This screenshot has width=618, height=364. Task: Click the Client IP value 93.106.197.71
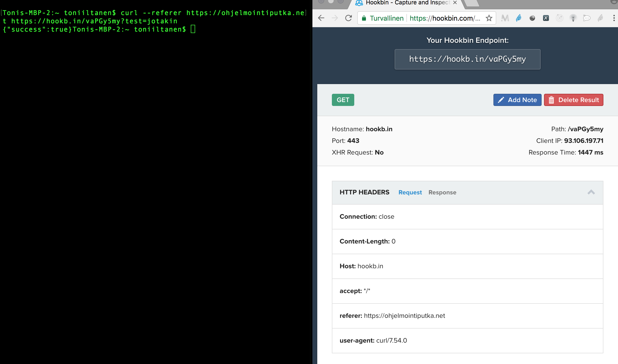tap(583, 140)
